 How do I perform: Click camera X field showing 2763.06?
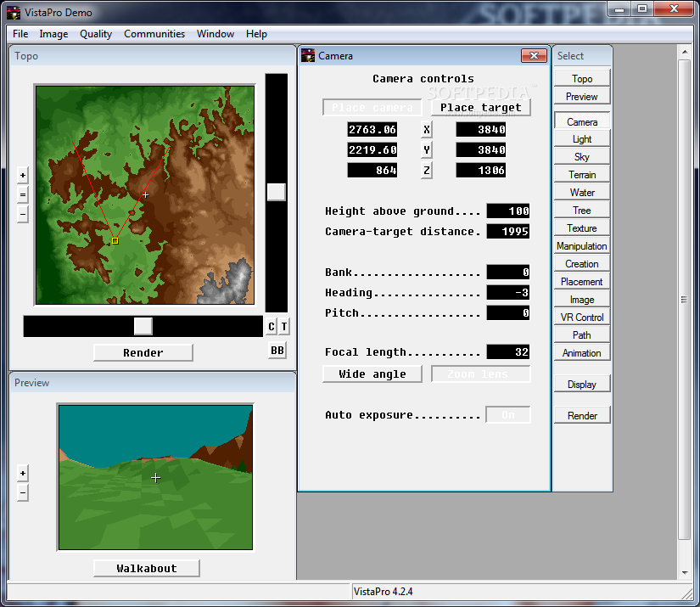[372, 130]
